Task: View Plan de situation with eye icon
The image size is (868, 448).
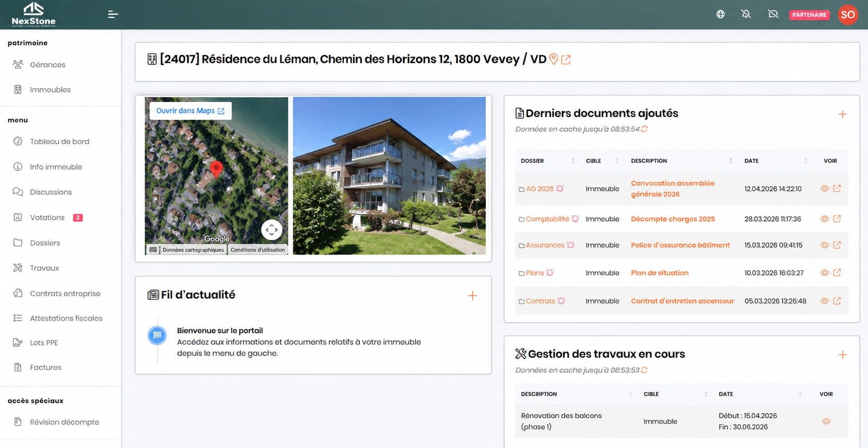Action: [x=825, y=273]
